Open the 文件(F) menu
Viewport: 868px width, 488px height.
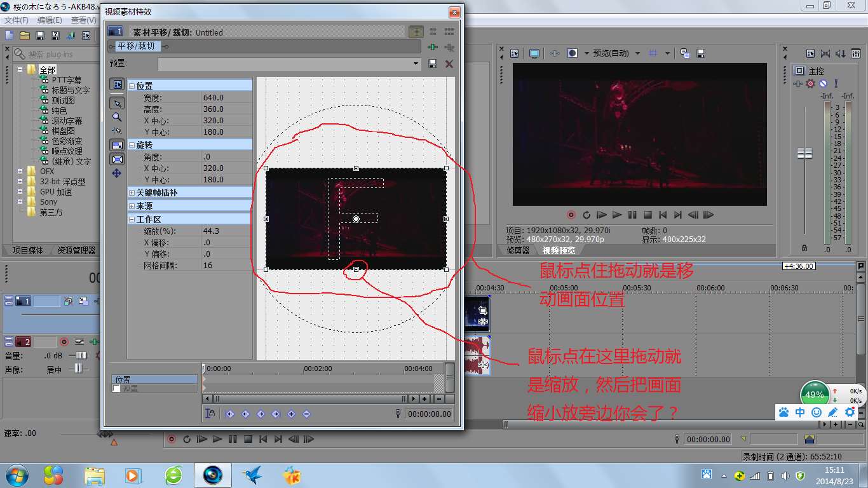(17, 20)
